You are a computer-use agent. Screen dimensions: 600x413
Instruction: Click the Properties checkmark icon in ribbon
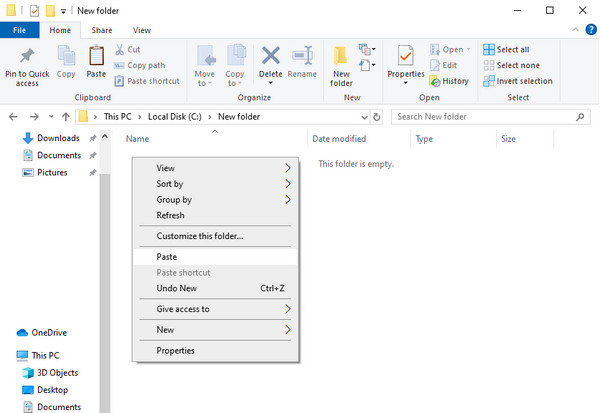(406, 56)
